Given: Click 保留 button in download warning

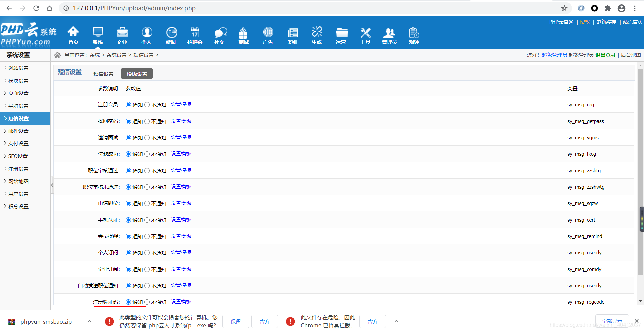Looking at the screenshot, I should click(236, 321).
